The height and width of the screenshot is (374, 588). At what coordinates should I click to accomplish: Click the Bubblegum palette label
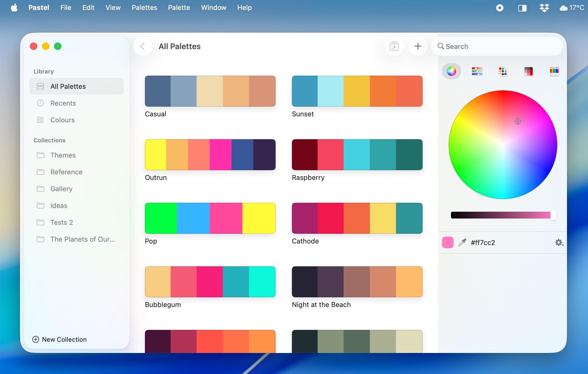coord(163,305)
